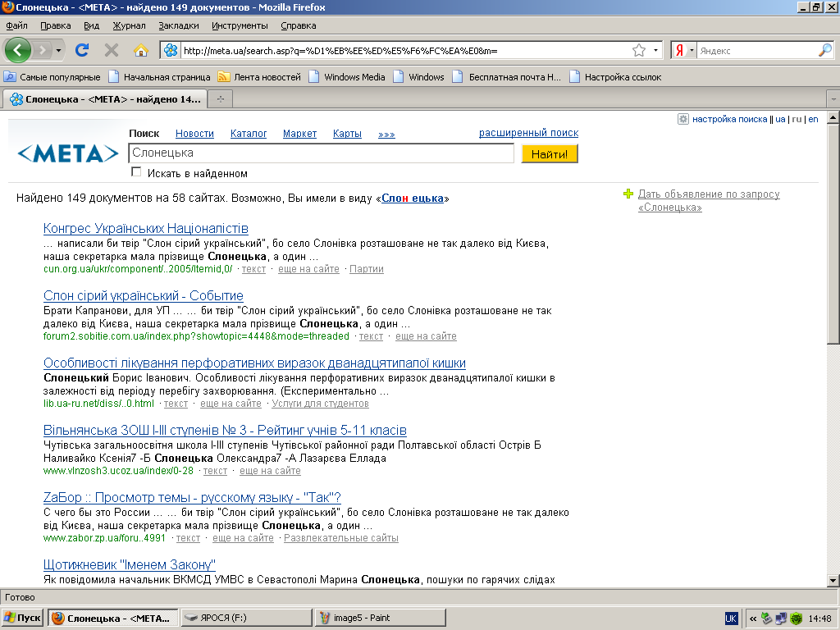Click the search settings gear icon

coord(683,119)
